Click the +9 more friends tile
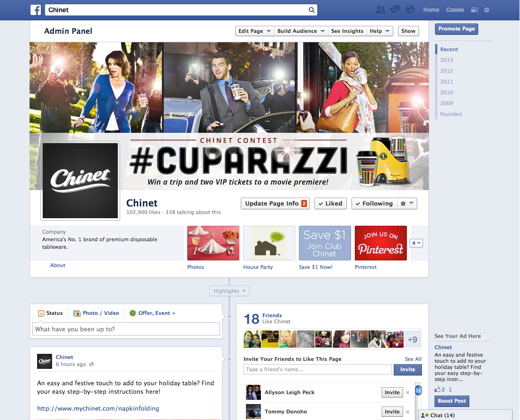The image size is (520, 420). 413,339
